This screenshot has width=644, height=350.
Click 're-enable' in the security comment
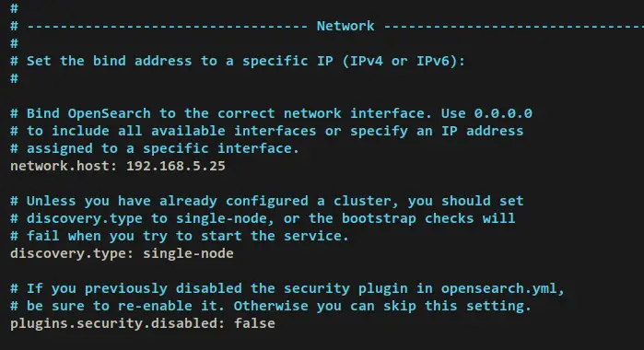click(155, 306)
